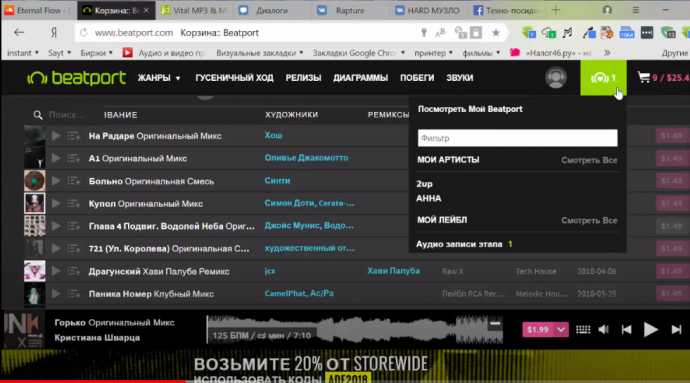Open the РЕЛИЗЫ menu item
690x383 pixels.
coord(303,78)
